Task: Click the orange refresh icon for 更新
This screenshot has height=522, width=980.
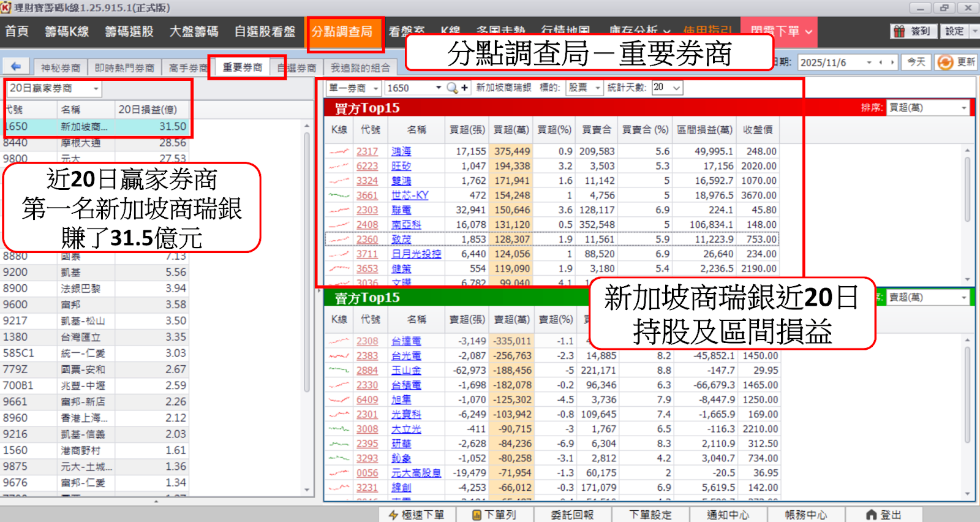Action: click(x=945, y=62)
